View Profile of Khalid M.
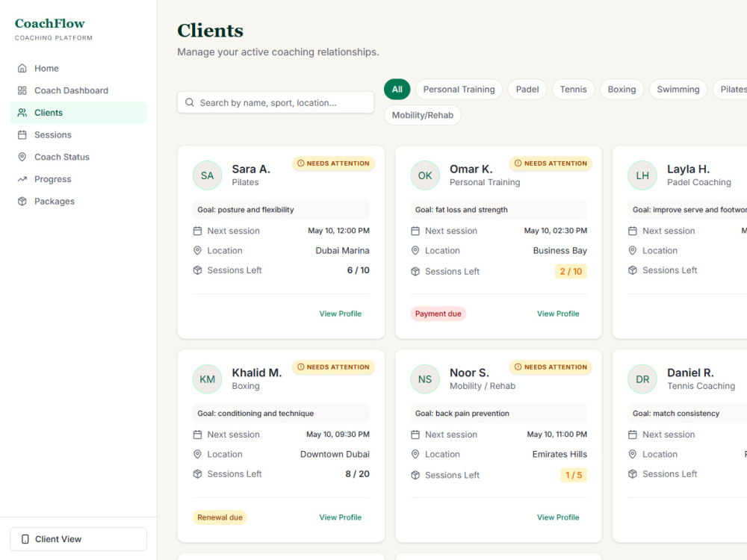 (x=340, y=517)
